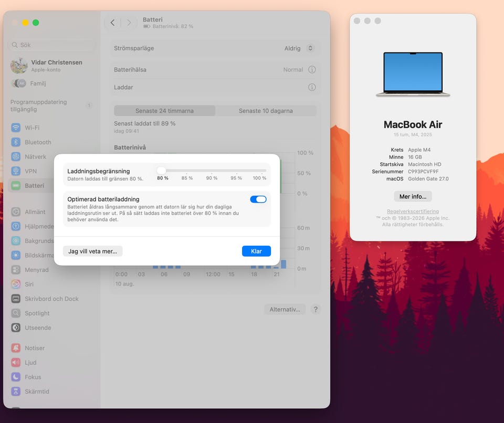The image size is (504, 423).
Task: Click the green Batteri icon in sidebar
Action: tap(16, 185)
